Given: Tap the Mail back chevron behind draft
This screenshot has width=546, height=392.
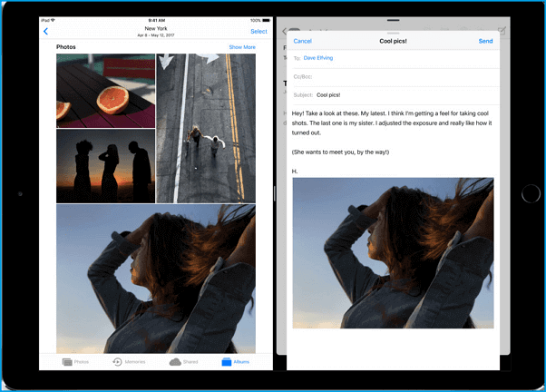Looking at the screenshot, I should tap(284, 32).
